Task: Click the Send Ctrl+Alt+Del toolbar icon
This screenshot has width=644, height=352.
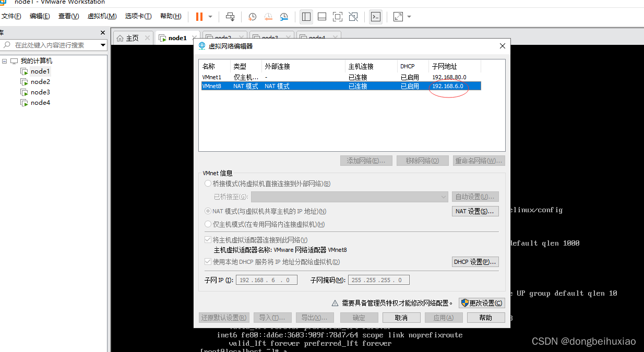Action: coord(230,17)
